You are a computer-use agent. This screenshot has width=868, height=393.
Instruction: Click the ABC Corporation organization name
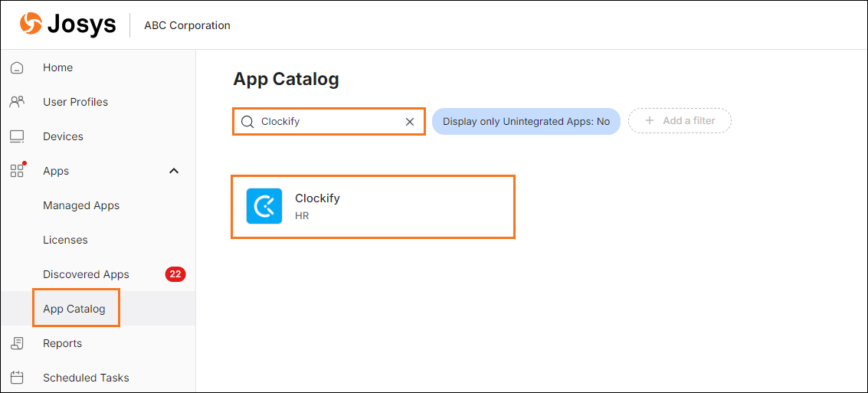coord(187,25)
